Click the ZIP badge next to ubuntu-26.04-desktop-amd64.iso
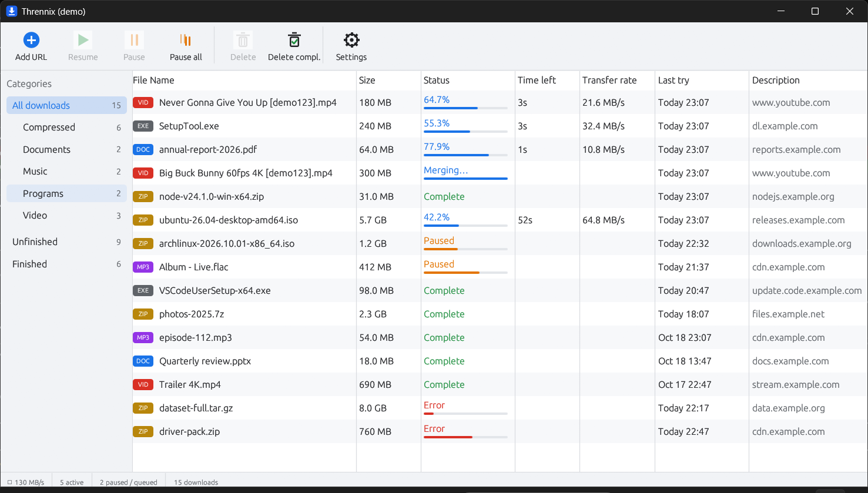868x493 pixels. point(143,220)
